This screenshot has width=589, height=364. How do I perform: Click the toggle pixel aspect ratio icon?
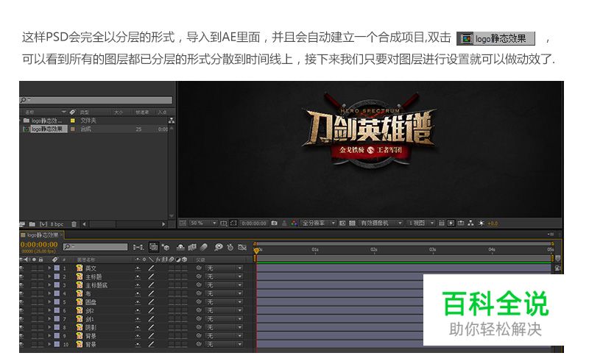442,224
